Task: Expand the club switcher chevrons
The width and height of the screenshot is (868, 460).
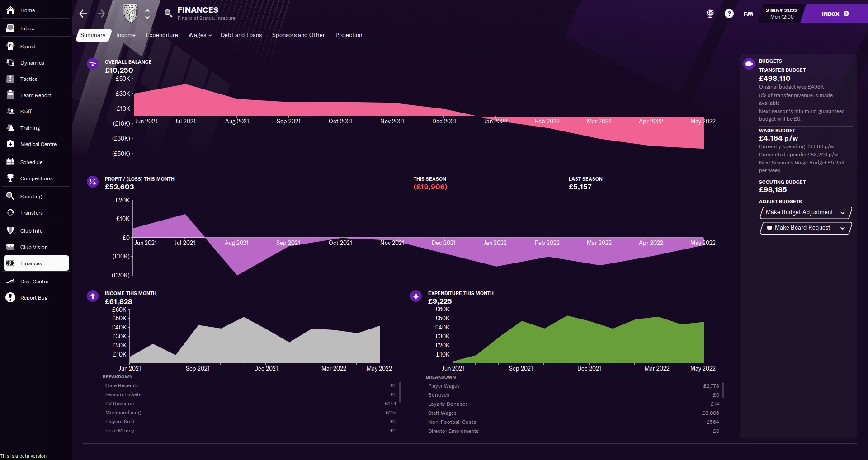Action: pos(147,14)
